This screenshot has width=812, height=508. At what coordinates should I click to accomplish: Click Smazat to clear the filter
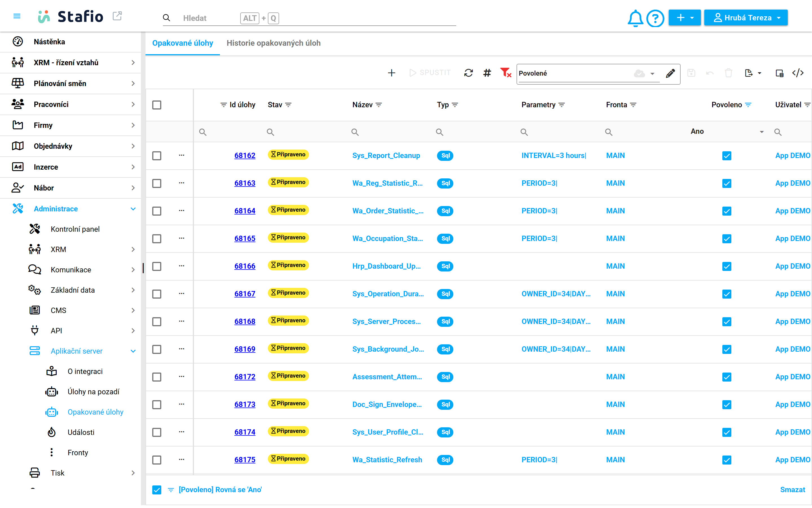coord(793,490)
